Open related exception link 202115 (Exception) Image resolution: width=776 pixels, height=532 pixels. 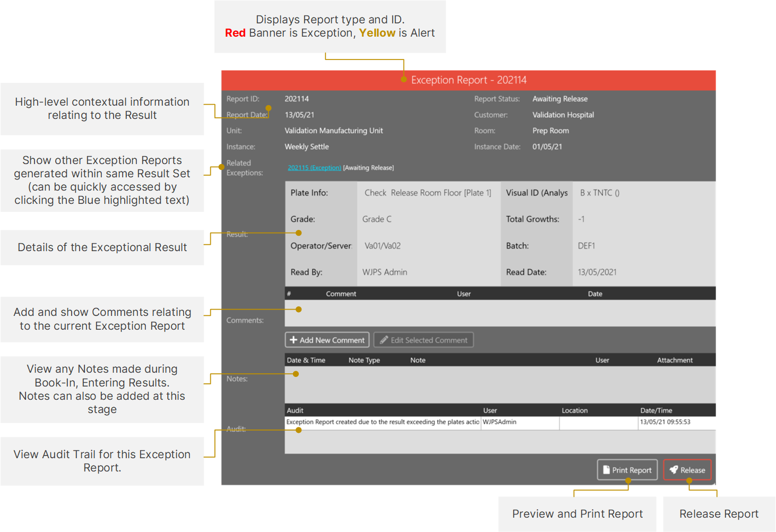point(314,167)
